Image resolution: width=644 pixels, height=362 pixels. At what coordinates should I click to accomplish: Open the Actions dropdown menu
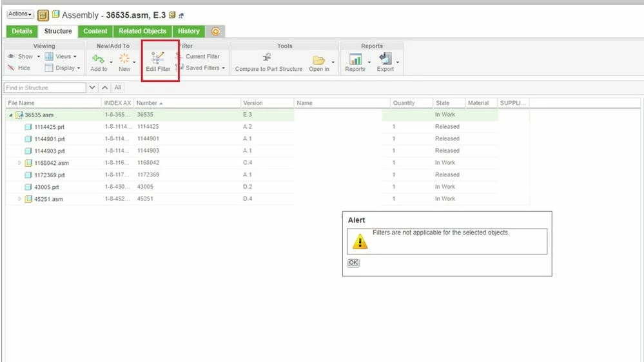pos(20,14)
